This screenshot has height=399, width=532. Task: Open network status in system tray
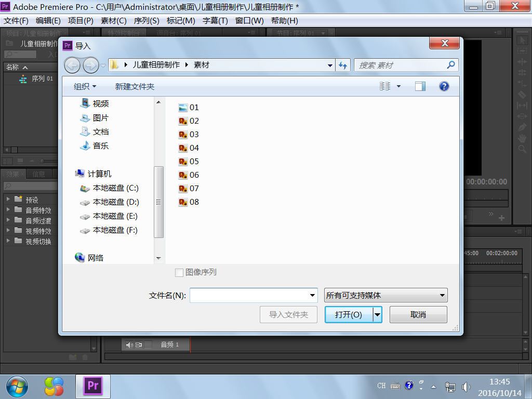[x=450, y=387]
